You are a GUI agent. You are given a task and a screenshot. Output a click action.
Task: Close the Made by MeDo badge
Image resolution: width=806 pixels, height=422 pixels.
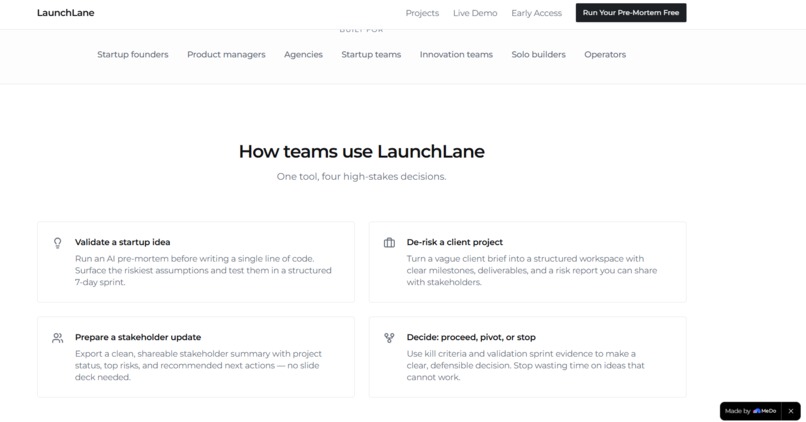(x=791, y=411)
